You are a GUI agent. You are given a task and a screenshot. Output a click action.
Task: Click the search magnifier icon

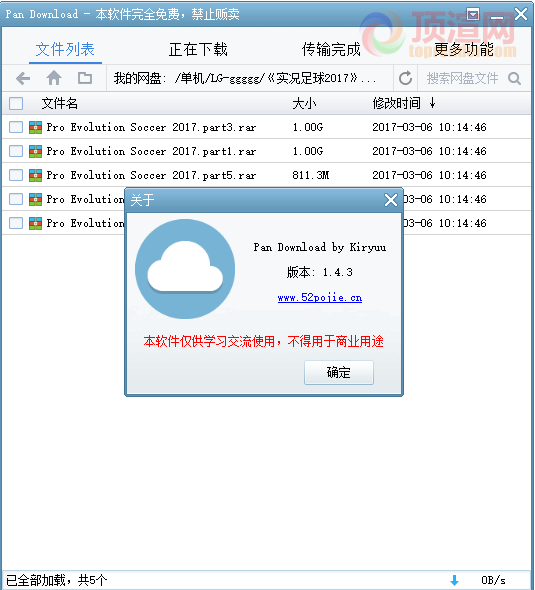[514, 78]
